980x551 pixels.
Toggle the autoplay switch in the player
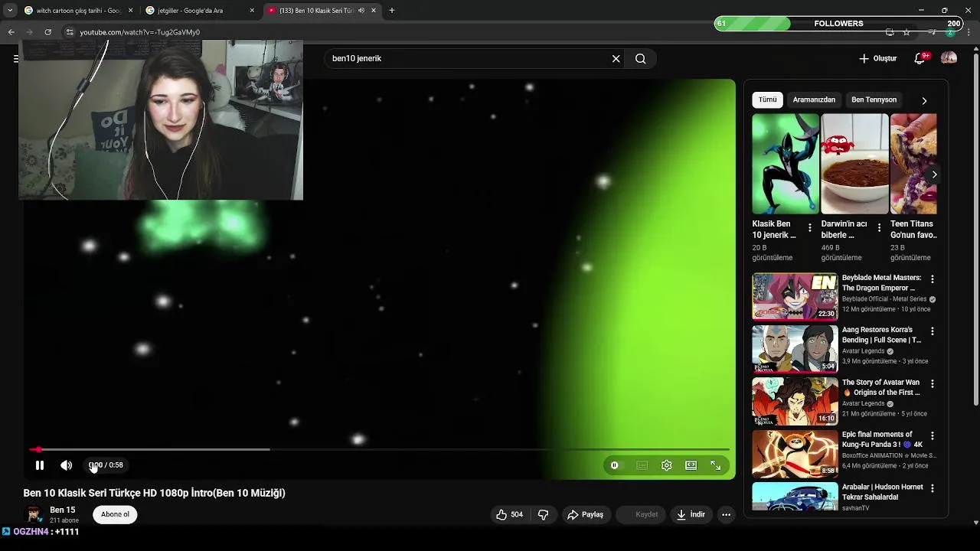point(615,465)
